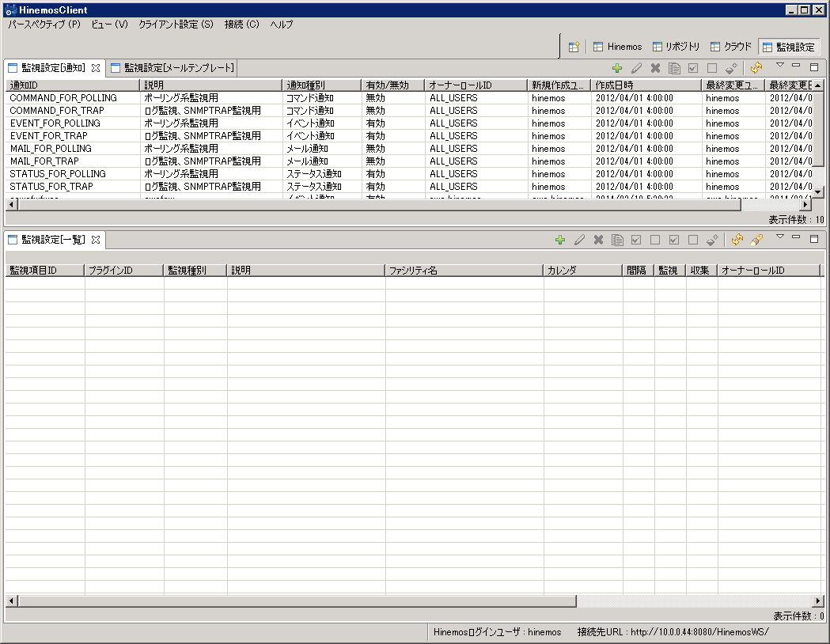830x644 pixels.
Task: Click first empty-box disable icon in 監視設定[一覧] toolbar
Action: coord(655,240)
